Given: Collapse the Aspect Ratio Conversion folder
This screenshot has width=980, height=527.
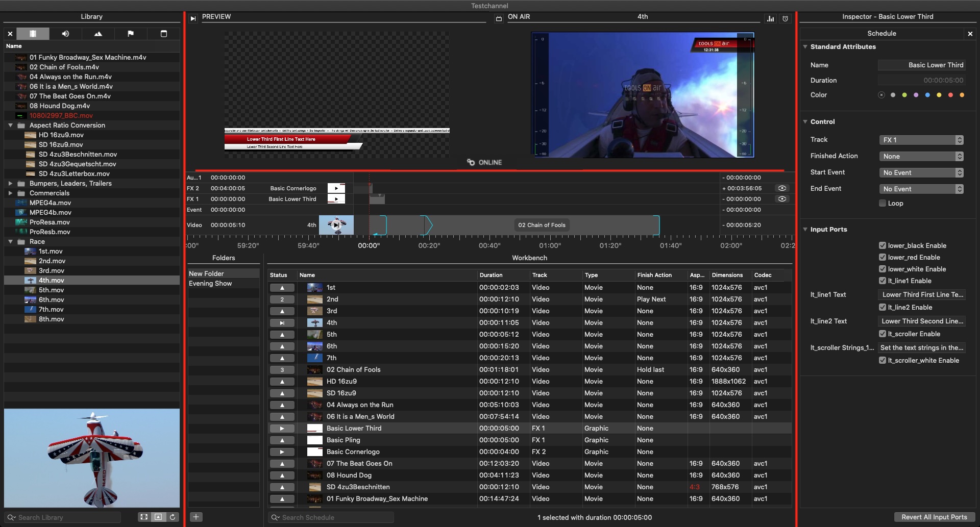Looking at the screenshot, I should (10, 125).
